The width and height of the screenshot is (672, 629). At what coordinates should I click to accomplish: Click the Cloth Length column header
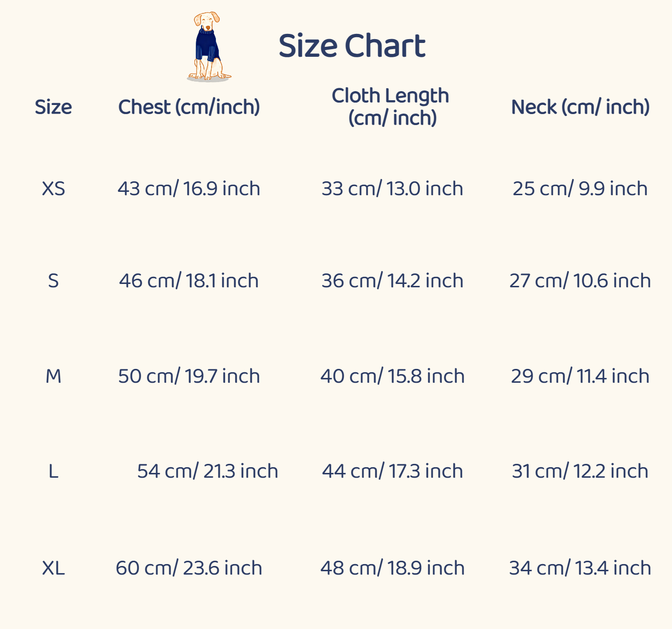[391, 106]
